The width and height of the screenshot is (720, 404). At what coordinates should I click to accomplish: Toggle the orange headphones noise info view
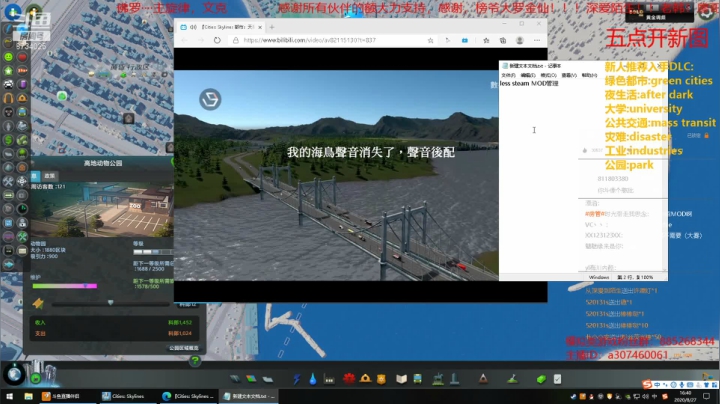pos(8,98)
